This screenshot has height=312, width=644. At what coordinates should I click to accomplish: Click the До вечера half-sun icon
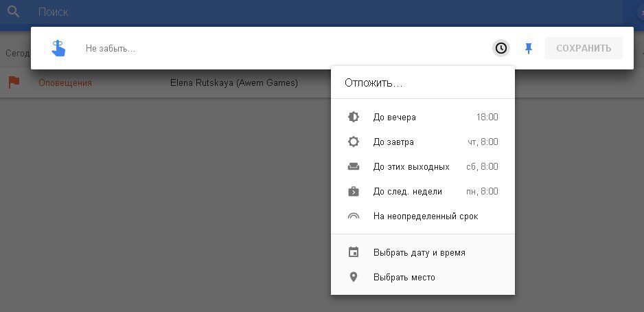coord(354,117)
